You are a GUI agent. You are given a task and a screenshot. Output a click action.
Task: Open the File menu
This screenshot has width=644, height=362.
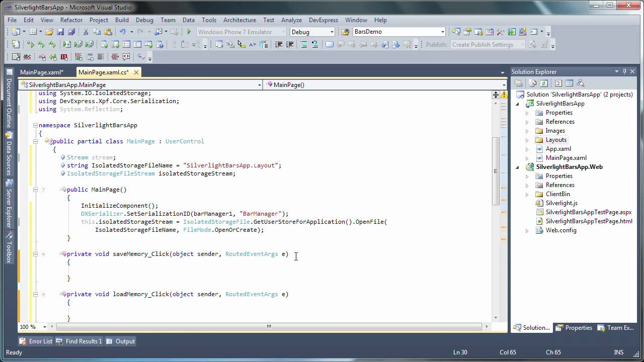12,20
